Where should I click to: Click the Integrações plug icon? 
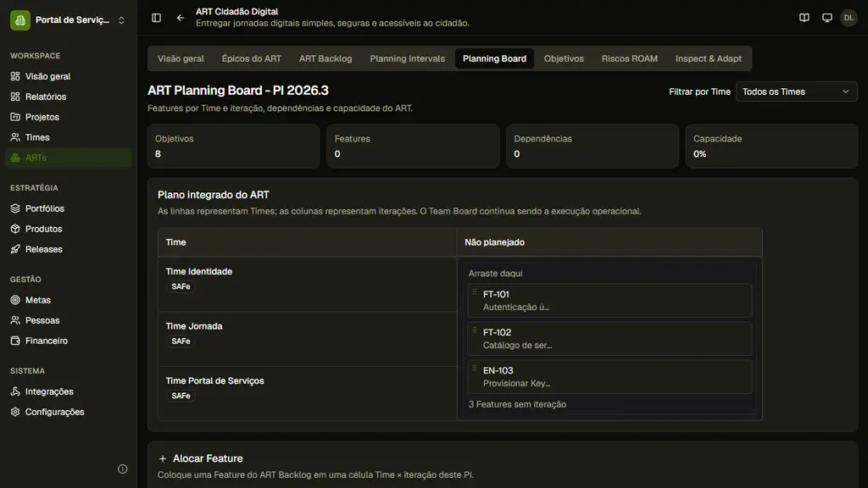(x=15, y=391)
